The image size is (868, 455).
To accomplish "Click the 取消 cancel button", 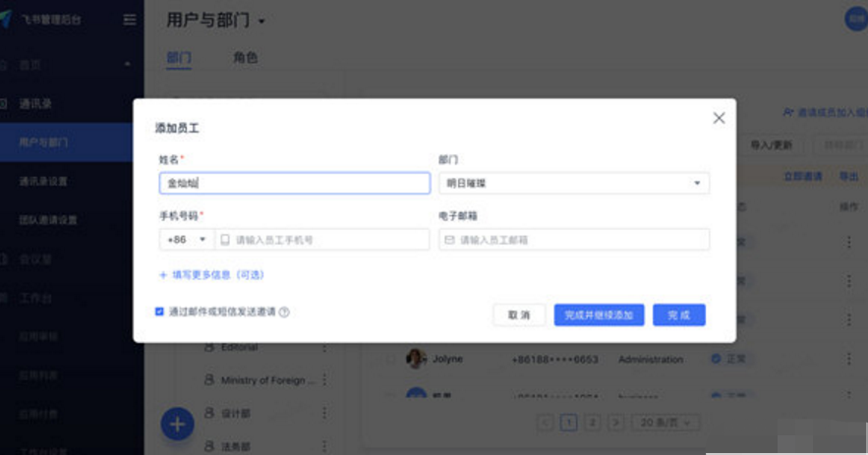I will coord(519,314).
